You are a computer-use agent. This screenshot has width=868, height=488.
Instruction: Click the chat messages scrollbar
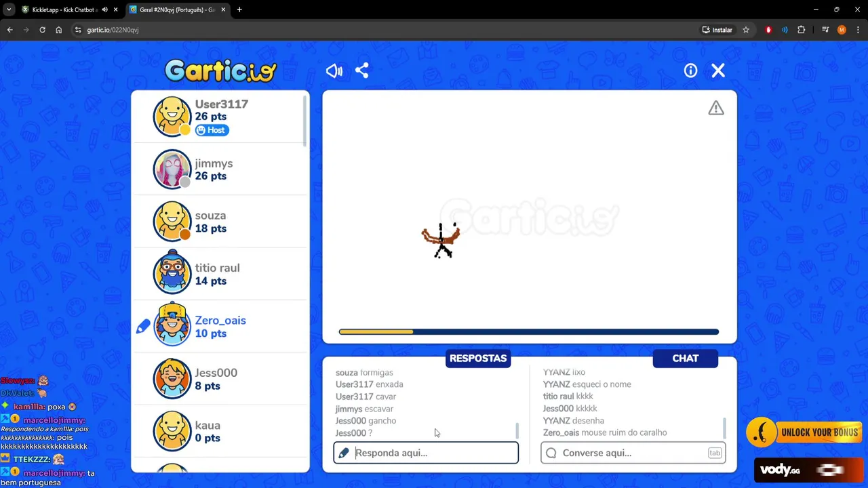point(725,428)
